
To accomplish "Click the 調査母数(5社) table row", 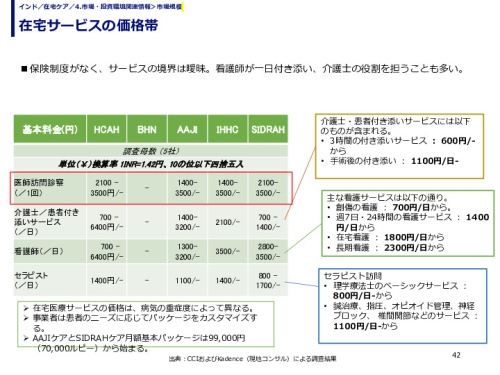I will click(151, 151).
